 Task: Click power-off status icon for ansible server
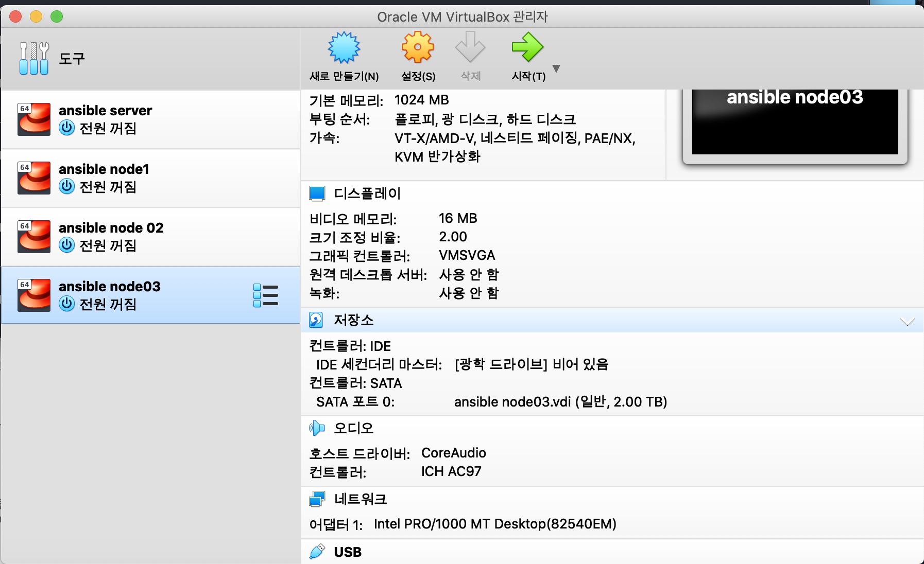pos(67,128)
